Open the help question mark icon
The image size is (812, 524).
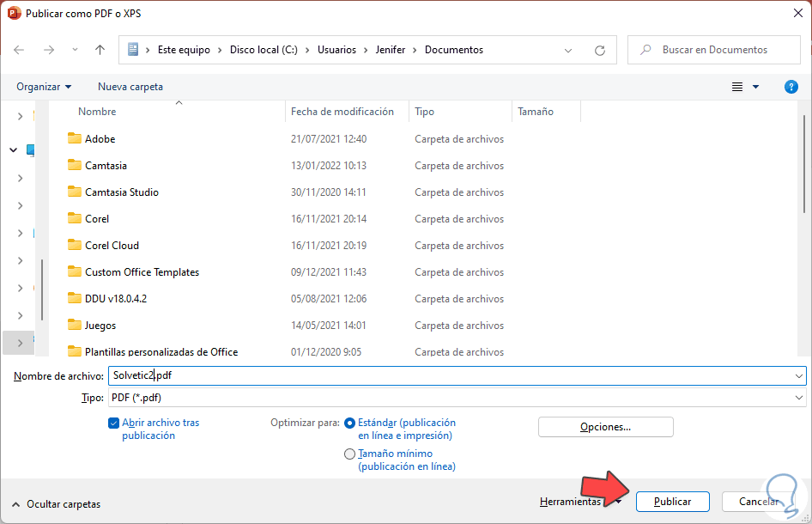[x=791, y=87]
